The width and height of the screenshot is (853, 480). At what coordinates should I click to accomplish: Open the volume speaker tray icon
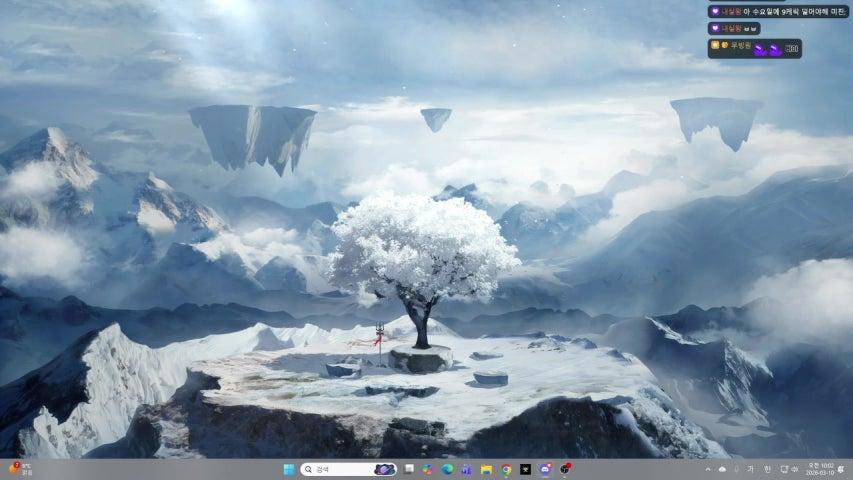click(794, 469)
